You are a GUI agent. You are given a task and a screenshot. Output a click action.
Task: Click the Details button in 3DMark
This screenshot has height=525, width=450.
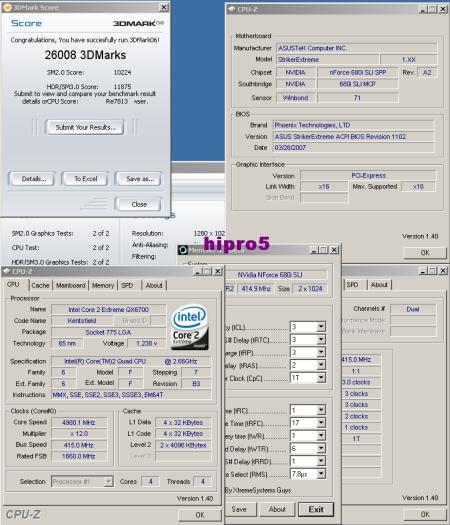34,179
